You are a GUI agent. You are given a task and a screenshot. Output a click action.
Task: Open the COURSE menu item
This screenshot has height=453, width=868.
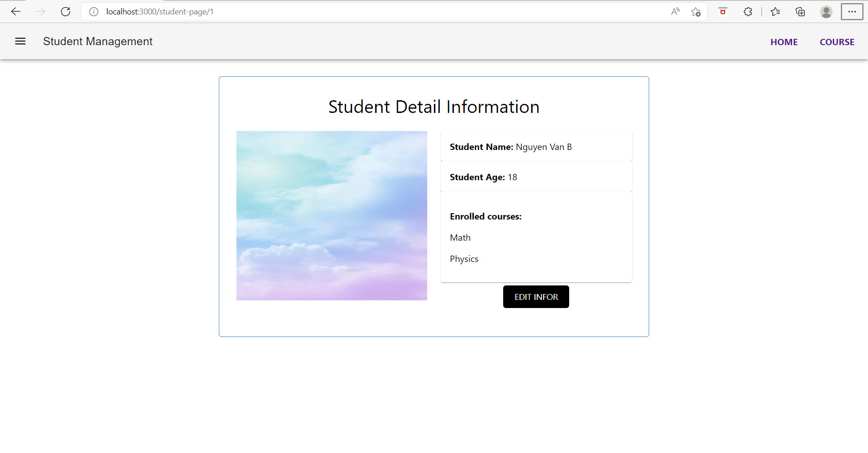tap(837, 42)
